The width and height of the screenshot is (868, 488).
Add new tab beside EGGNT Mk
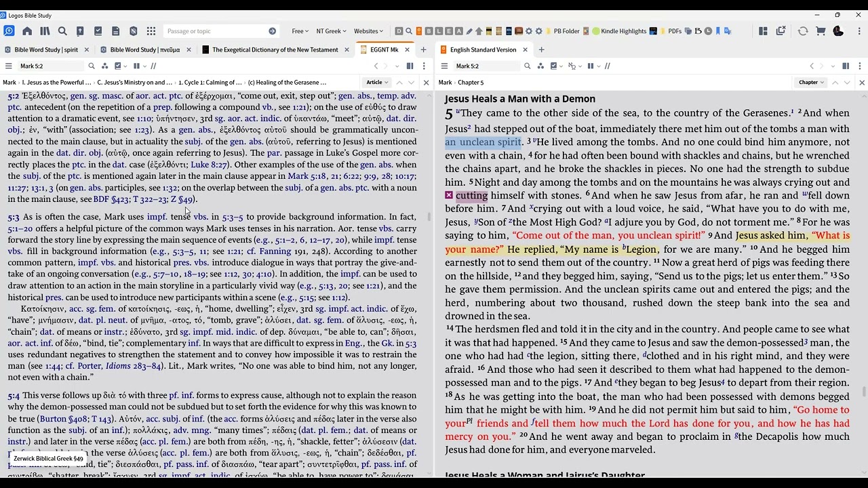pyautogui.click(x=423, y=49)
